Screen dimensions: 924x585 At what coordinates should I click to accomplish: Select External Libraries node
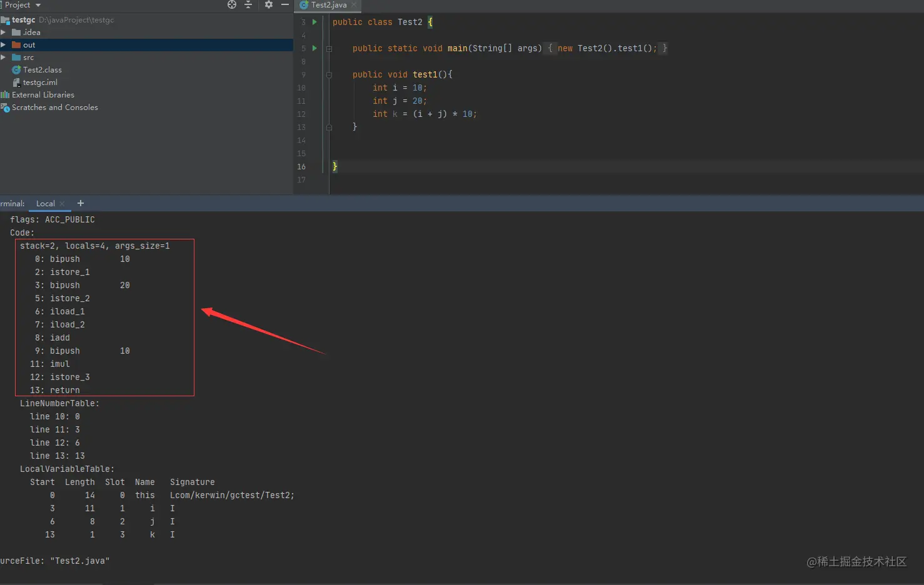pos(43,95)
